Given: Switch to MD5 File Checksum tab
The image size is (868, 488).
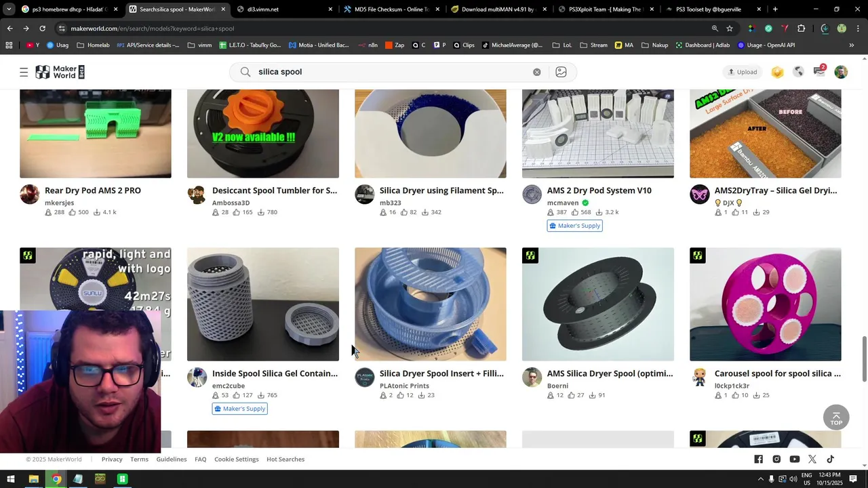Looking at the screenshot, I should click(x=392, y=9).
